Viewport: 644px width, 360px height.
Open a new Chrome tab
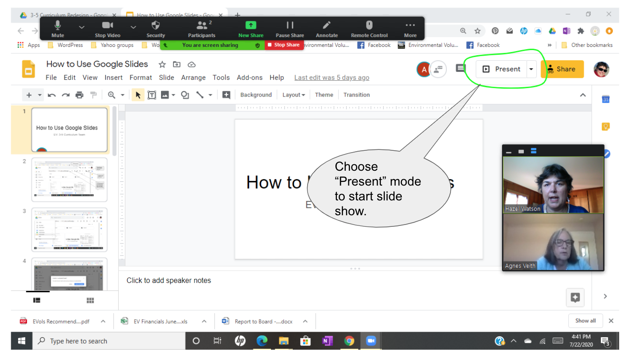[238, 15]
